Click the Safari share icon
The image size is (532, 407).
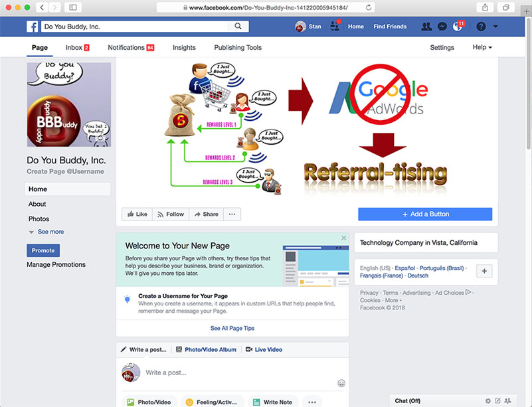486,7
